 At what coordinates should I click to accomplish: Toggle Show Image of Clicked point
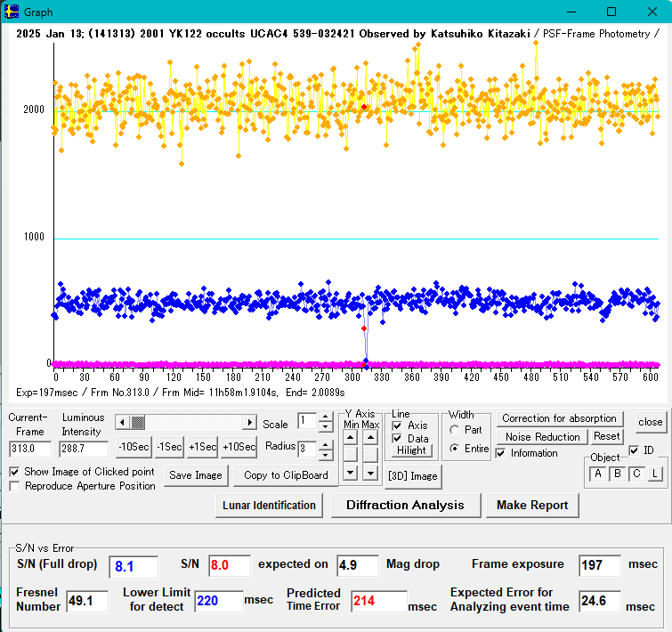(15, 472)
